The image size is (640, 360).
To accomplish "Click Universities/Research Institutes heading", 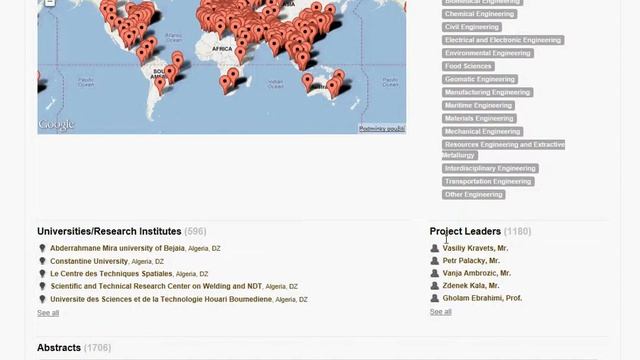I will click(109, 231).
